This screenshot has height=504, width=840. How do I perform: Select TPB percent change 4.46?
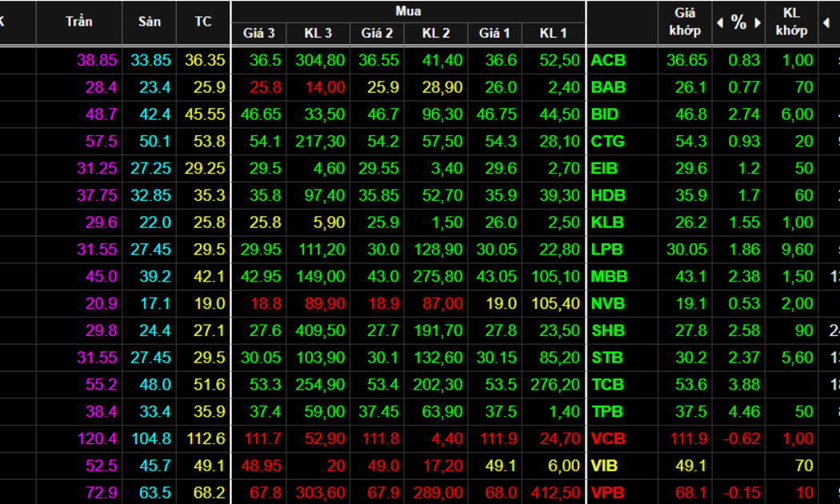(743, 411)
